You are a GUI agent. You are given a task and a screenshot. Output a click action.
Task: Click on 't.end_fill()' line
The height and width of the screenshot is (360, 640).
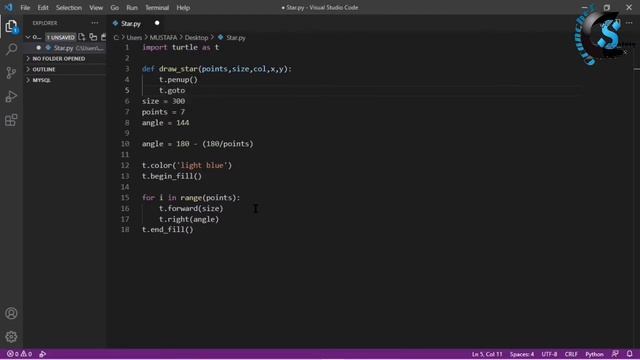tap(167, 229)
